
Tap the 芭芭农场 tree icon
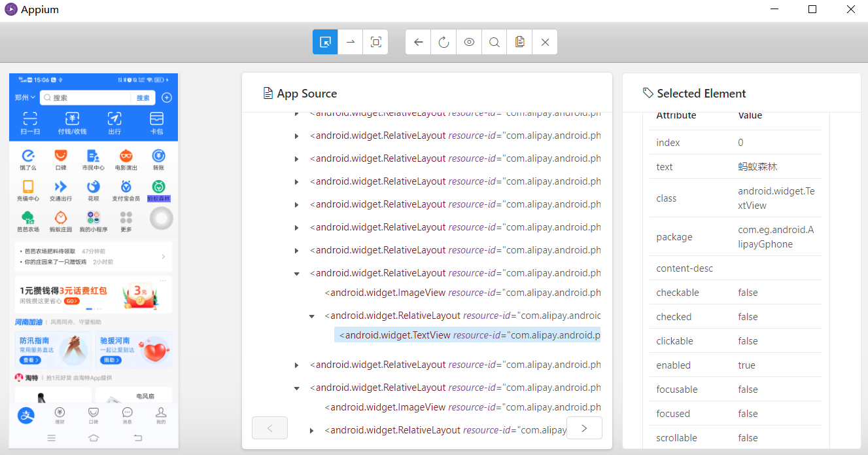pos(28,217)
